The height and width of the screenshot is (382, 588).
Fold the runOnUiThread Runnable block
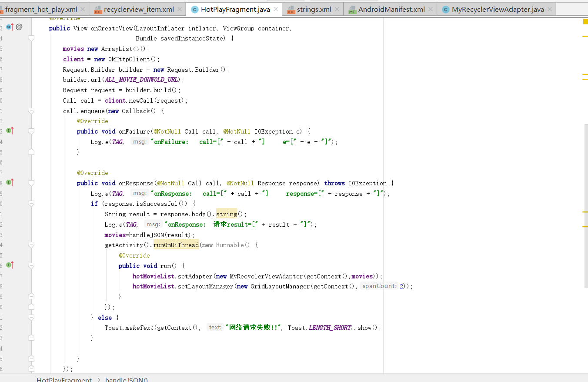(x=31, y=245)
